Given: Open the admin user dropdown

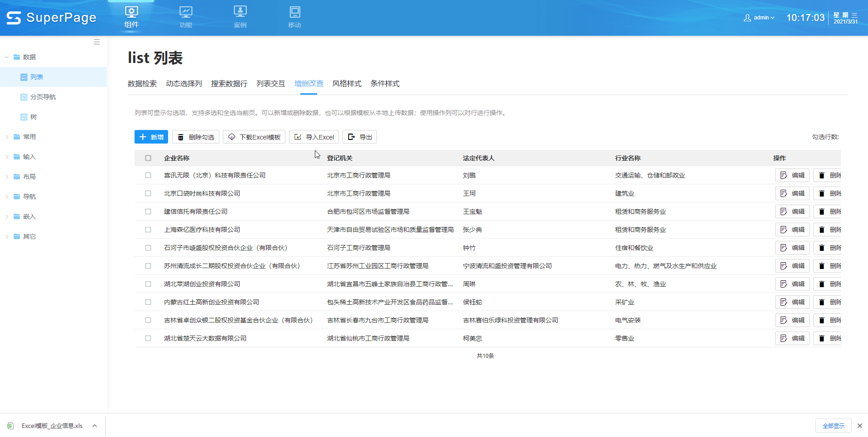Looking at the screenshot, I should point(759,18).
